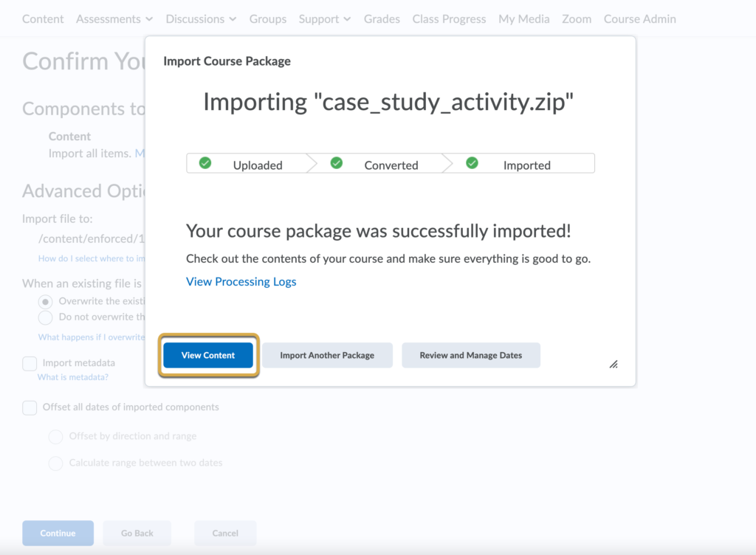Click the 'Check out the contents of your course' text
The height and width of the screenshot is (555, 756).
(388, 259)
